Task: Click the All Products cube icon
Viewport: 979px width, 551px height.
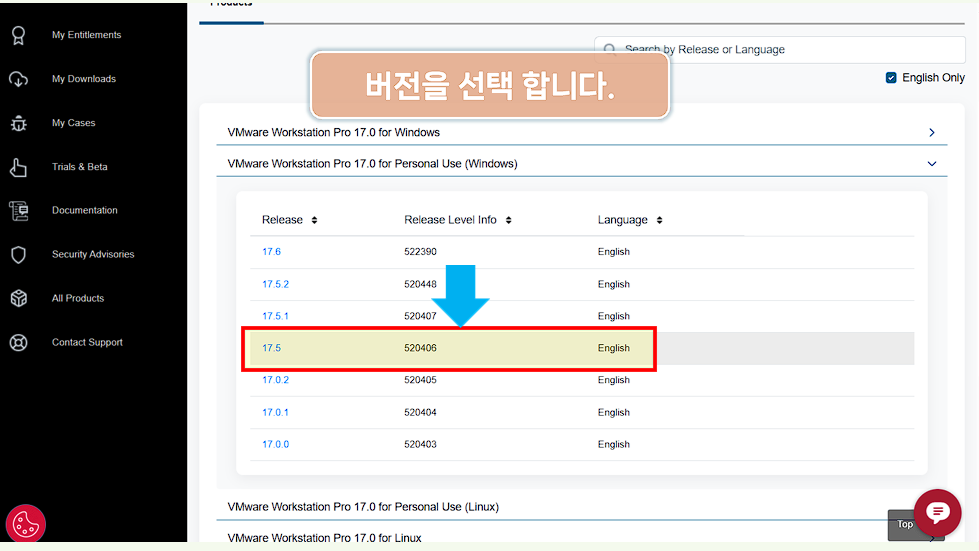Action: tap(19, 298)
